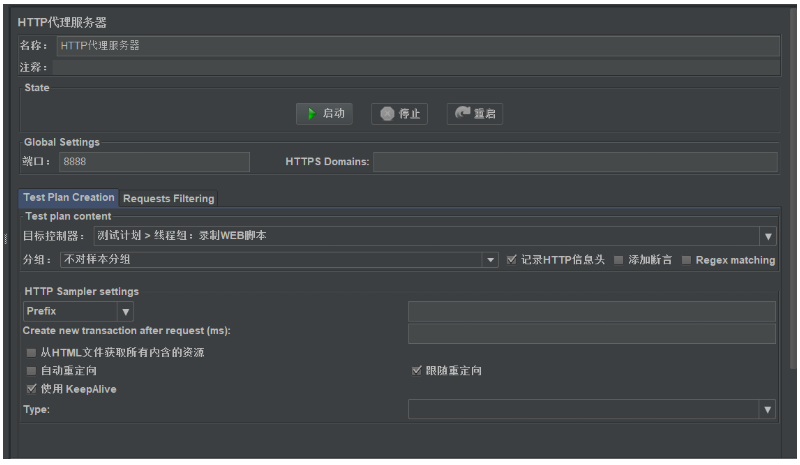Click the input field beside the Prefix dropdown
This screenshot has width=800, height=465.
click(591, 311)
